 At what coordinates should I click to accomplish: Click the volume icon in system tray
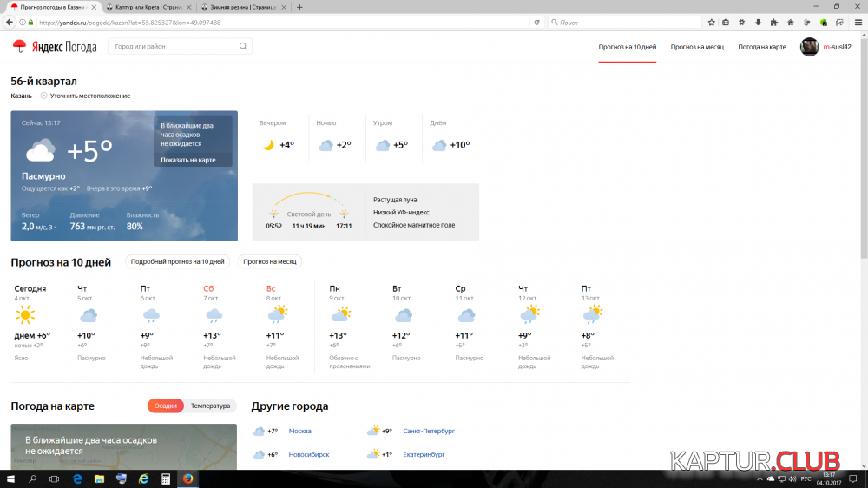(792, 479)
